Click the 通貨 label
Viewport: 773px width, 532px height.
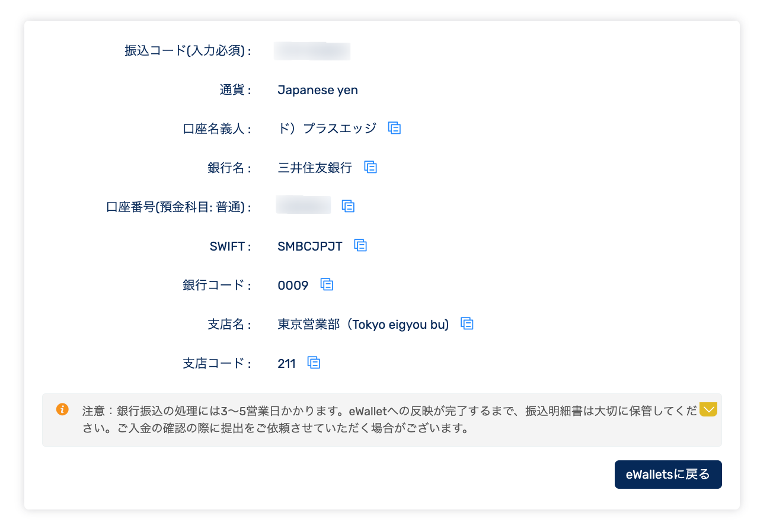click(235, 90)
